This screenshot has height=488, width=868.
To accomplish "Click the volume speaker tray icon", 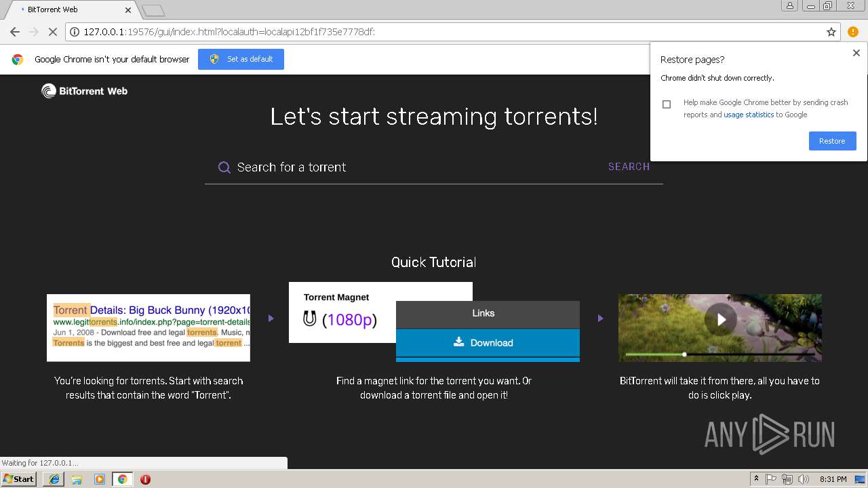I will point(804,479).
